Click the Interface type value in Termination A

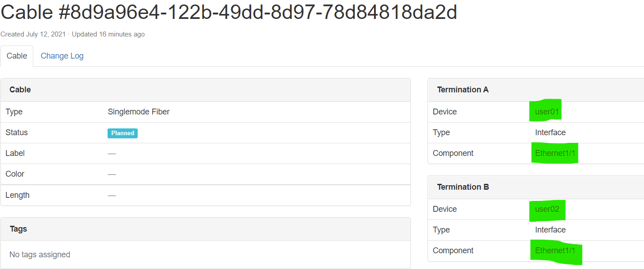click(x=550, y=132)
